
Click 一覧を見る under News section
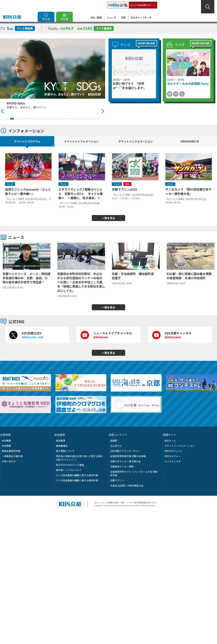pyautogui.click(x=108, y=307)
